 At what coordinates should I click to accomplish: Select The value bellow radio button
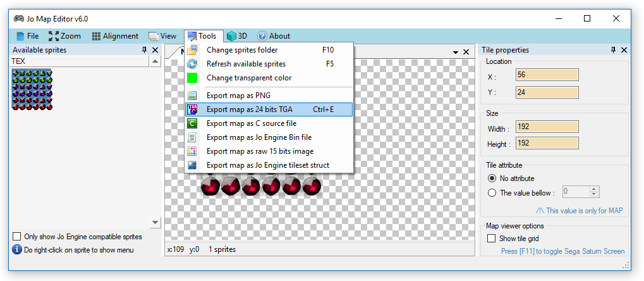492,192
